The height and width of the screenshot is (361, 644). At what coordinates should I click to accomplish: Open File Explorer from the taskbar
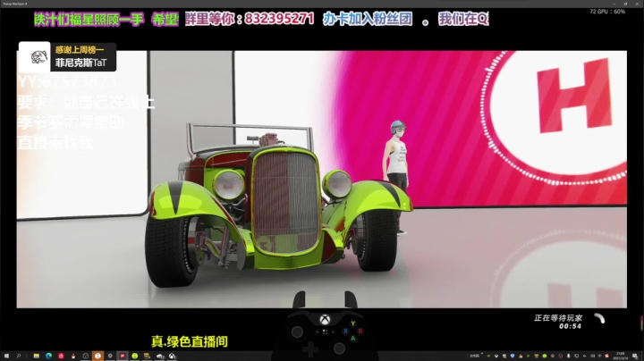[x=36, y=356]
